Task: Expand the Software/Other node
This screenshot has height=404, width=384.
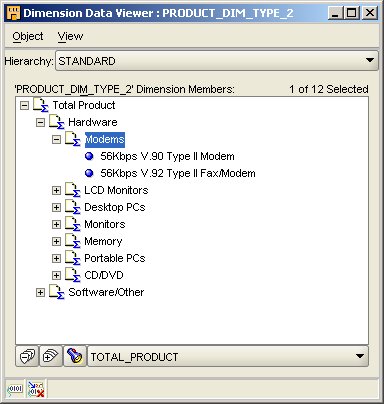Action: tap(40, 292)
